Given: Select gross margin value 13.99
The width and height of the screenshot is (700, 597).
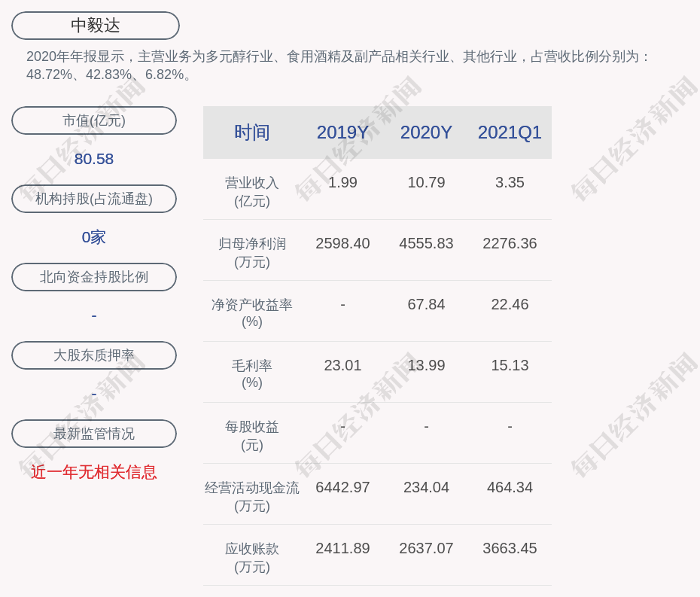Looking at the screenshot, I should (x=426, y=366).
